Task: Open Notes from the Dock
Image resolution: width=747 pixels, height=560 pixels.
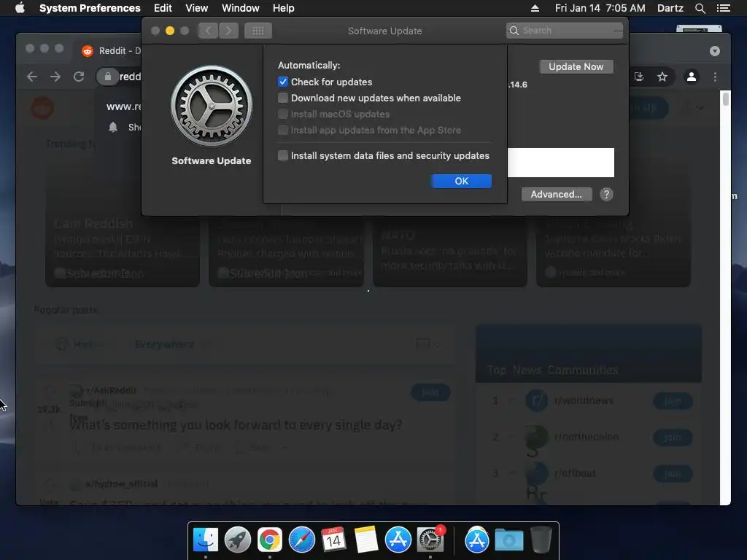Action: click(366, 540)
